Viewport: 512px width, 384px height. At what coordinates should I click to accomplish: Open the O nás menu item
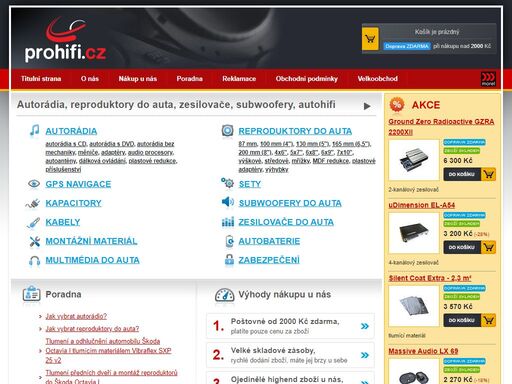coord(90,79)
